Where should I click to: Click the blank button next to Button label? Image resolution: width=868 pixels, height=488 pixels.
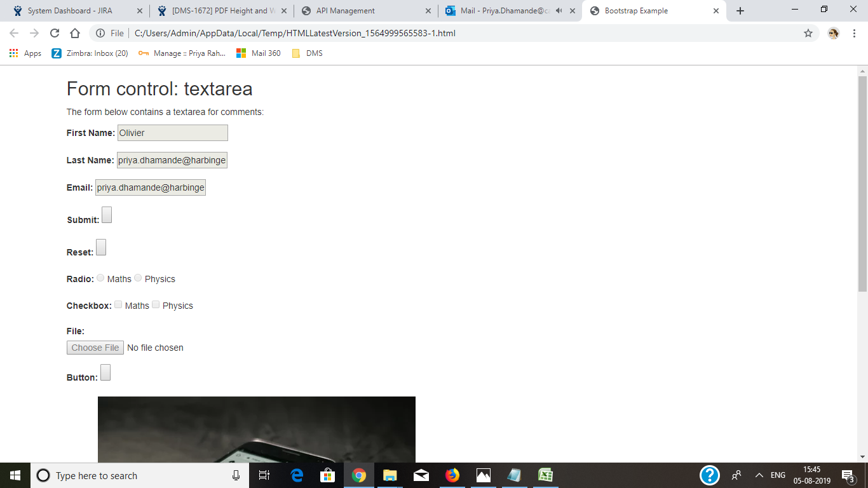(x=105, y=372)
